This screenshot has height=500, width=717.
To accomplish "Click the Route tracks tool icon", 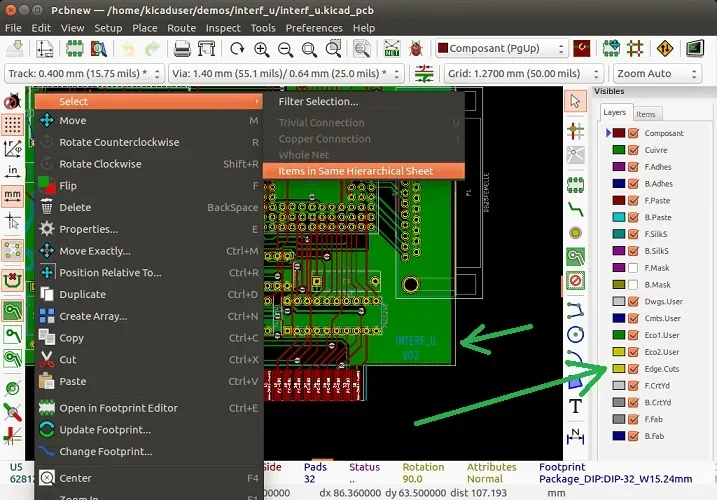I will click(x=576, y=209).
